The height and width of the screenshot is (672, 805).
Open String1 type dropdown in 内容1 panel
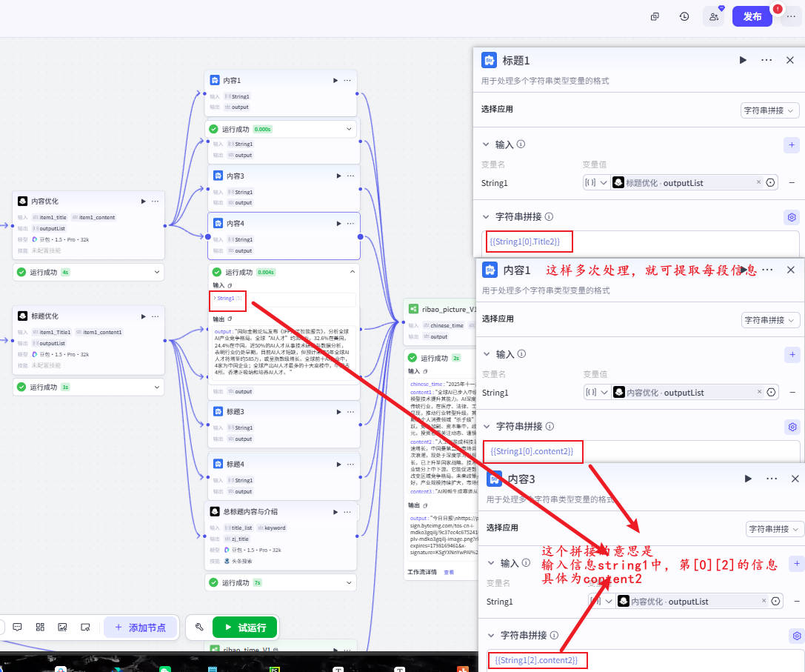pyautogui.click(x=597, y=392)
